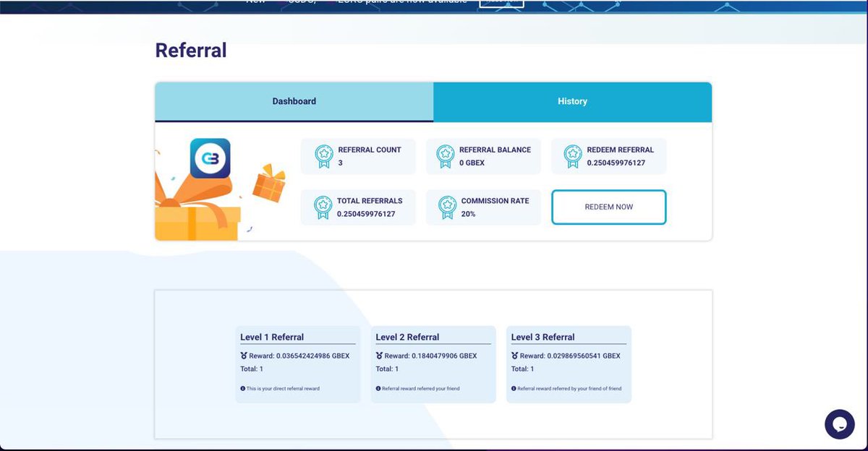Screen dimensions: 868x451
Task: Click the Total Referrals badge icon
Action: (x=323, y=207)
